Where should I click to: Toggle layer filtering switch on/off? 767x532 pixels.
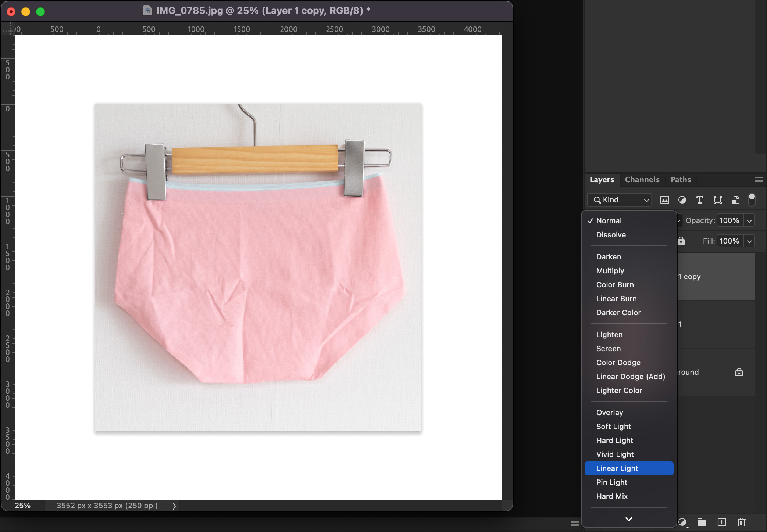[x=752, y=199]
